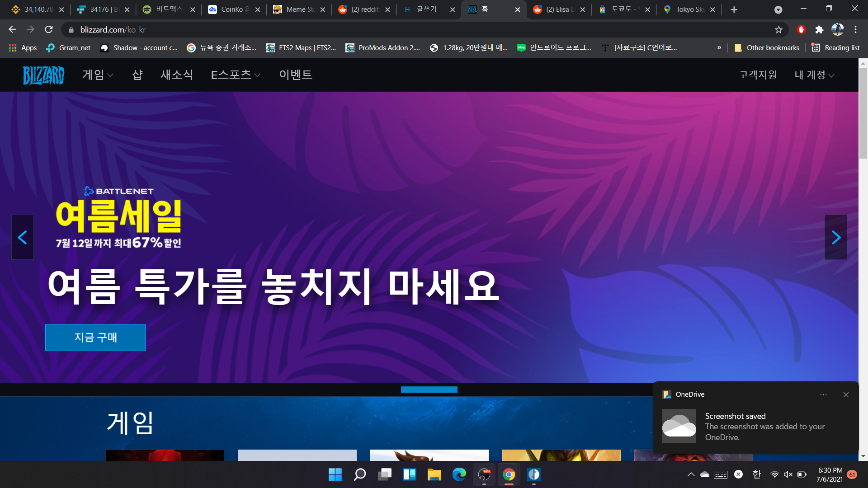Reload the page with the refresh icon
Image resolution: width=868 pixels, height=488 pixels.
tap(49, 30)
